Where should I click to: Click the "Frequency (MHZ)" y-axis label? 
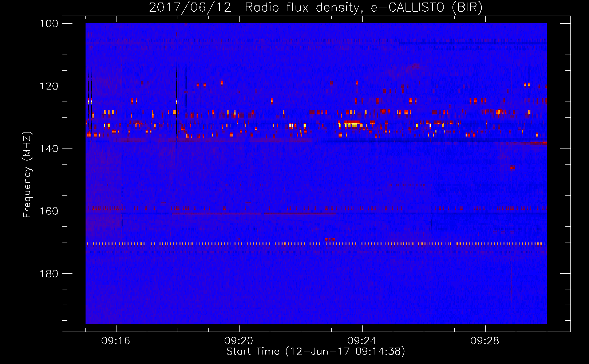[x=27, y=174]
